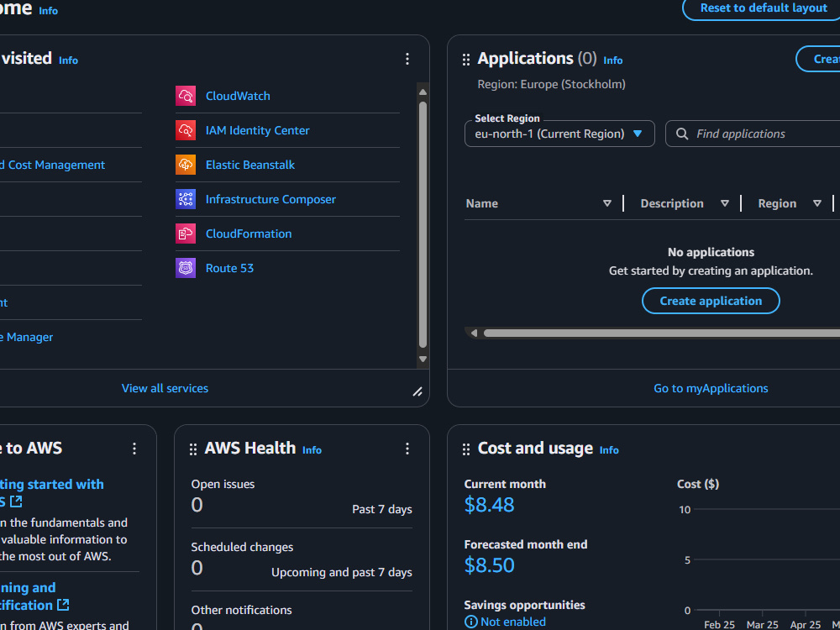Open the View all services link

click(x=165, y=388)
